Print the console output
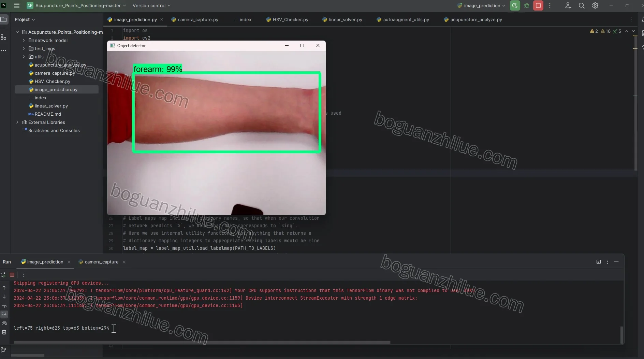Image resolution: width=644 pixels, height=359 pixels. point(4,323)
